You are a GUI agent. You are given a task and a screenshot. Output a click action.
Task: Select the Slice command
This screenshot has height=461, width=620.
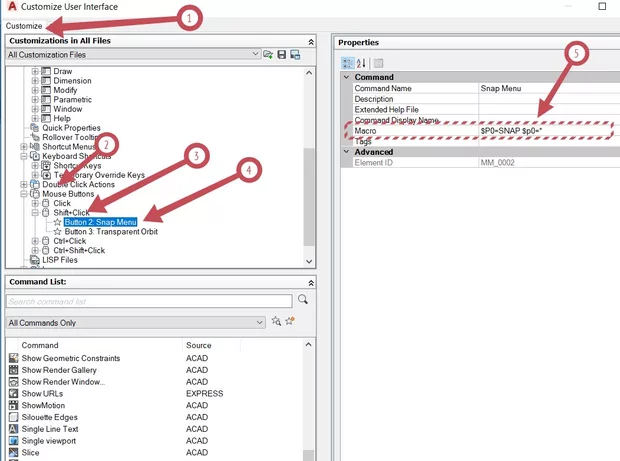30,453
